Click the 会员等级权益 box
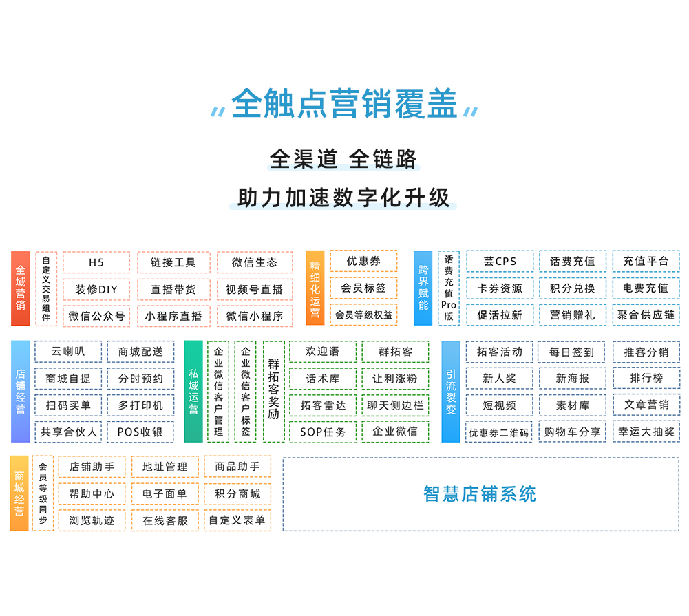Image resolution: width=689 pixels, height=616 pixels. (364, 315)
